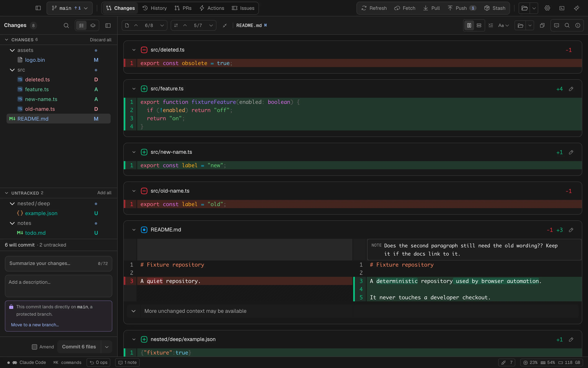Open the Actions tab
Image resolution: width=588 pixels, height=368 pixels.
[x=212, y=8]
